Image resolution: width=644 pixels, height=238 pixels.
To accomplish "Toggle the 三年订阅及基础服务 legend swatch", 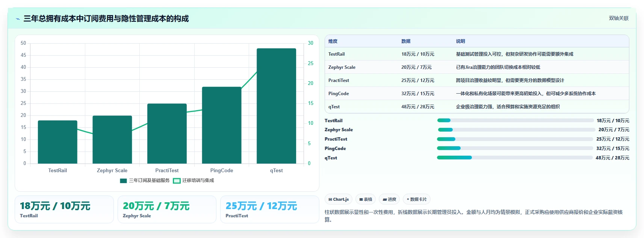I will 123,181.
